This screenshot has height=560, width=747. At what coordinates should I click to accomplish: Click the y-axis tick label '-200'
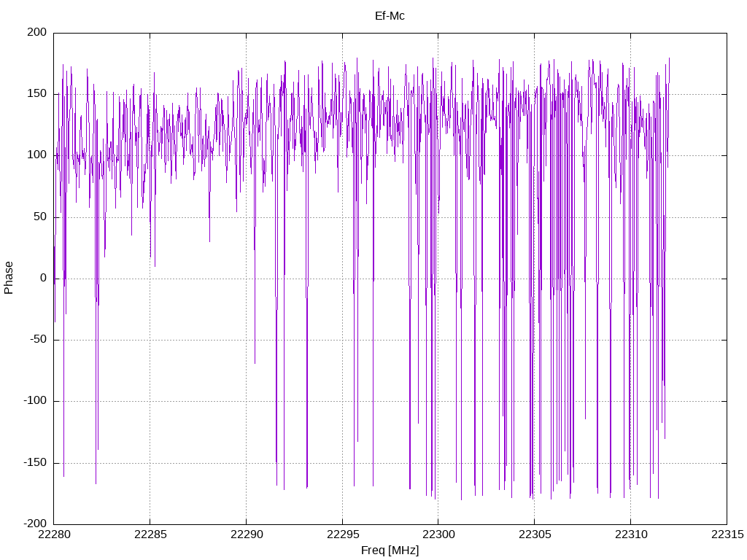point(35,524)
